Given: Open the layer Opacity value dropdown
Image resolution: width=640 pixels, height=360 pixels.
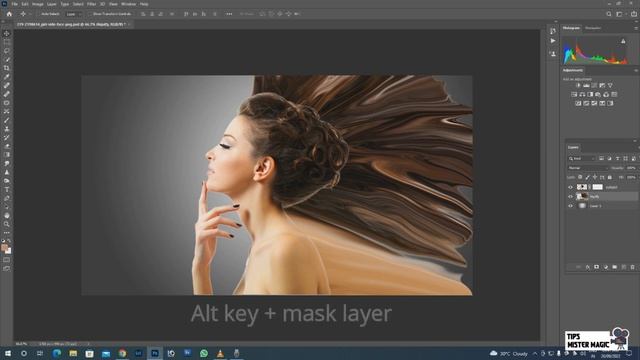Looking at the screenshot, I should point(632,168).
